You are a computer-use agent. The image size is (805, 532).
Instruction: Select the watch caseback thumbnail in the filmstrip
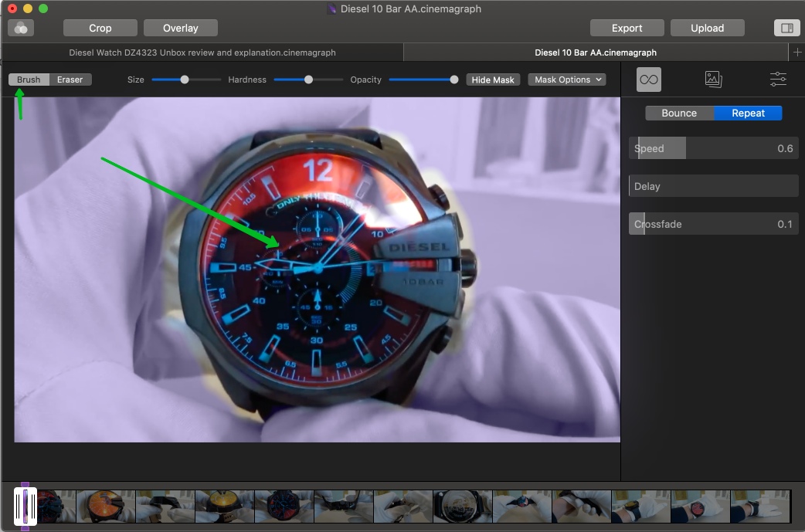pyautogui.click(x=463, y=507)
